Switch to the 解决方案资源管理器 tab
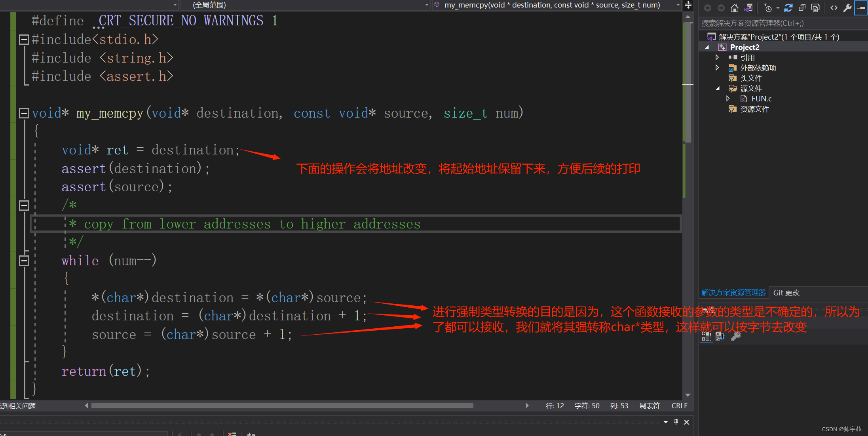 [733, 293]
